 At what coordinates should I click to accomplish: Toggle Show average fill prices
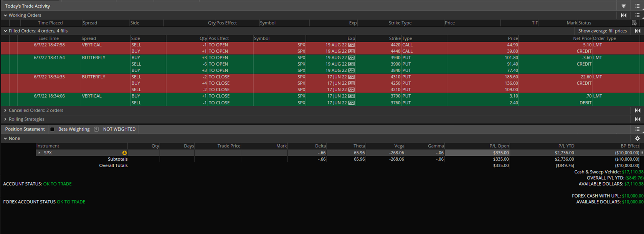[602, 31]
